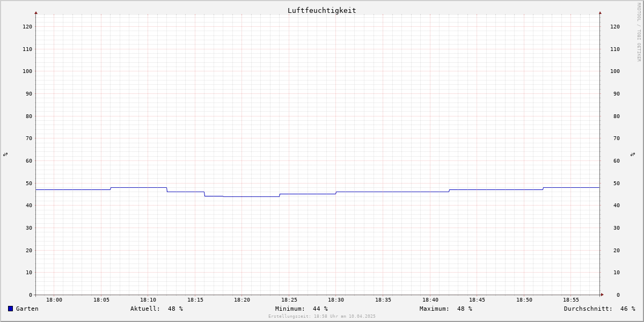Screen dimensions: 644x322
Task: Click the 50 label on left axis
Action: click(29, 184)
